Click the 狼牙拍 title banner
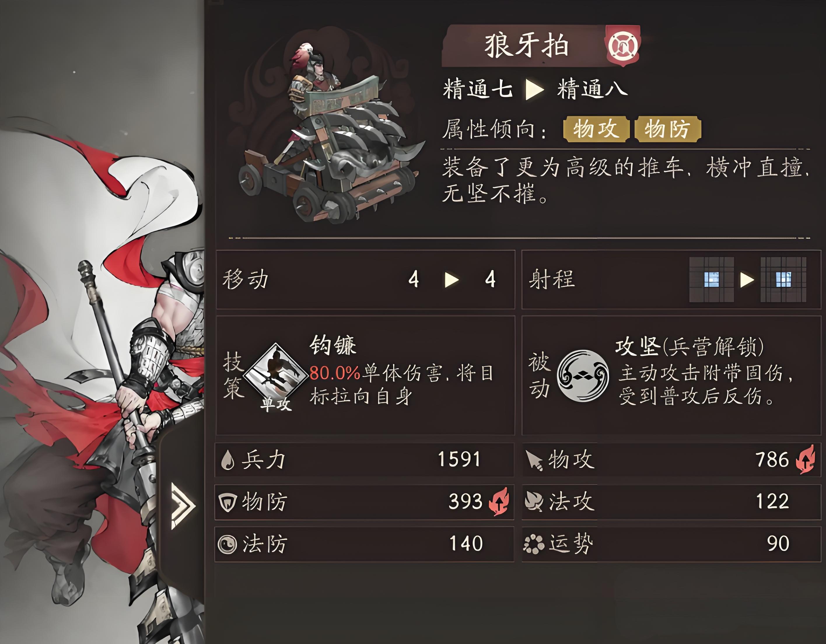Screen dimensions: 826x644 (526, 46)
